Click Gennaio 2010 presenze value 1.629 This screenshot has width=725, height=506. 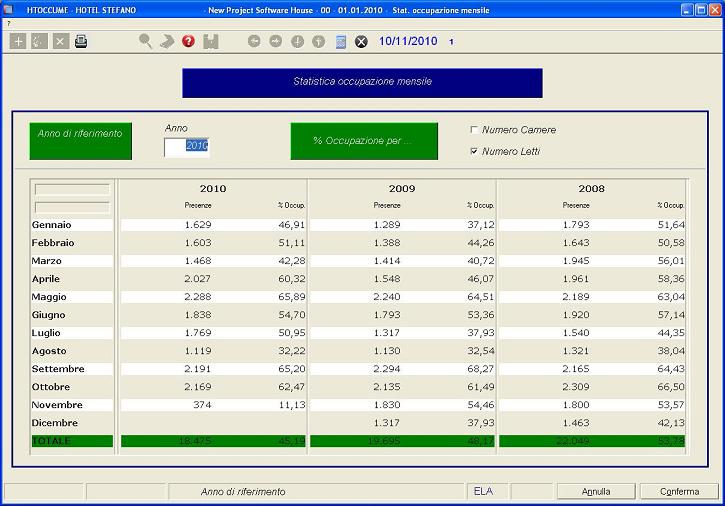coord(198,225)
